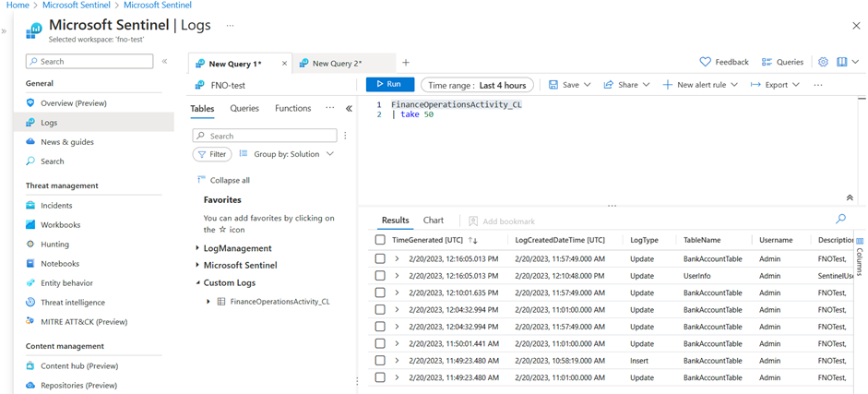This screenshot has height=394, width=868.
Task: Check the row with 12:10:48.000 PM UserInfo
Action: pyautogui.click(x=380, y=276)
